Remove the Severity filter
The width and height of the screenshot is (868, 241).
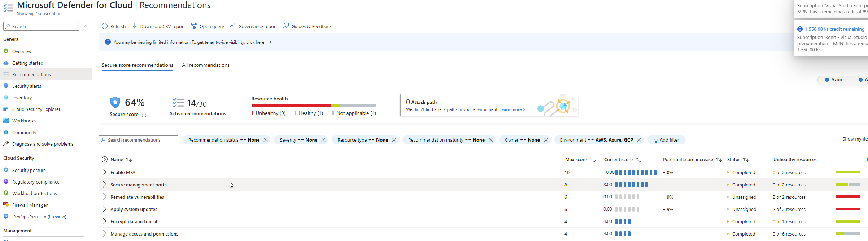tap(323, 140)
